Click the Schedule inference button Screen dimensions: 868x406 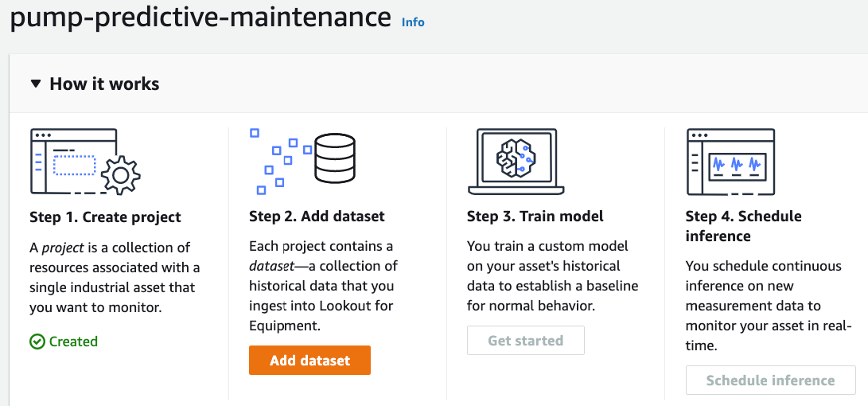point(770,381)
